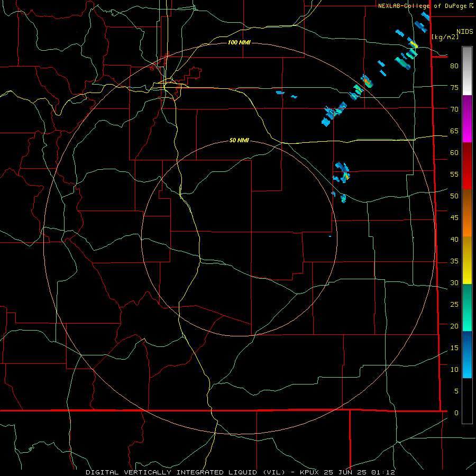This screenshot has height=476, width=476.
Task: Click the 25 JUN 25 01:12 timestamp
Action: 360,472
